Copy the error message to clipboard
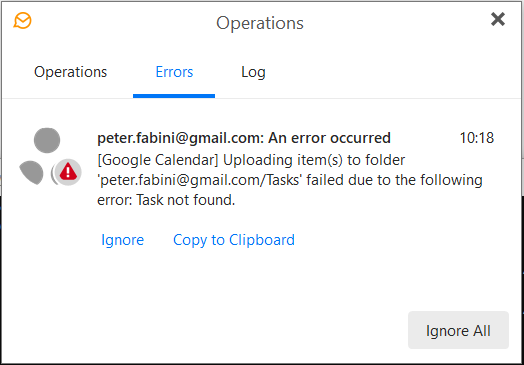The image size is (524, 365). tap(234, 240)
